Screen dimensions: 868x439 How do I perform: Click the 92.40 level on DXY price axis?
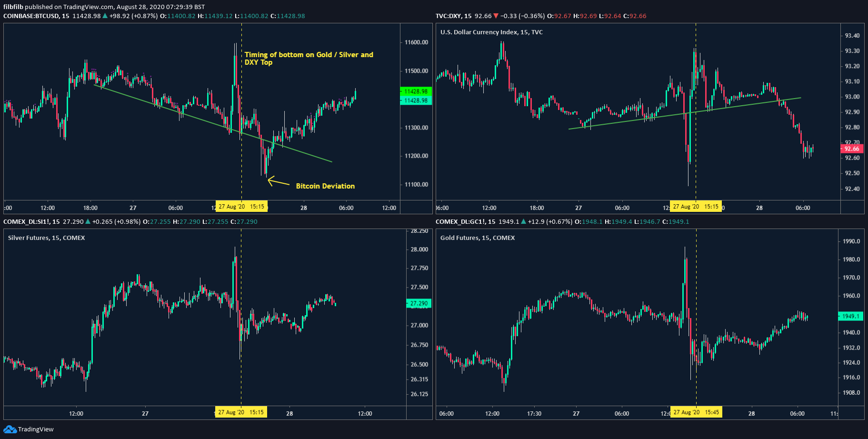pos(852,189)
